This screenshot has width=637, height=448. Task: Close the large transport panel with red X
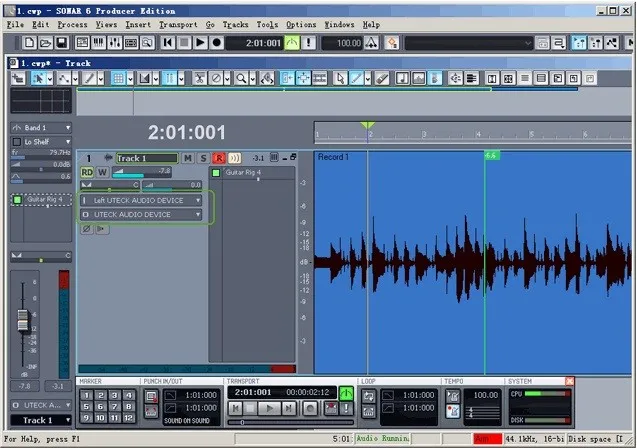[570, 381]
